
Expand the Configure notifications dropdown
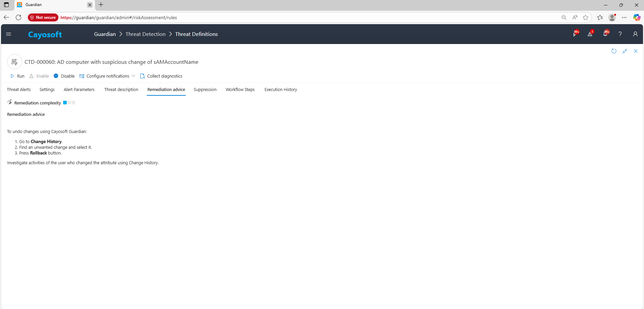pos(133,76)
